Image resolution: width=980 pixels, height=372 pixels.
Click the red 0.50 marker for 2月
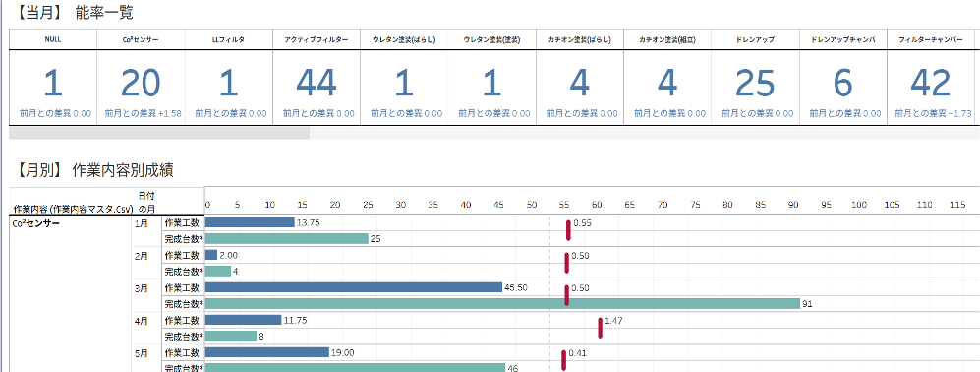coord(567,263)
